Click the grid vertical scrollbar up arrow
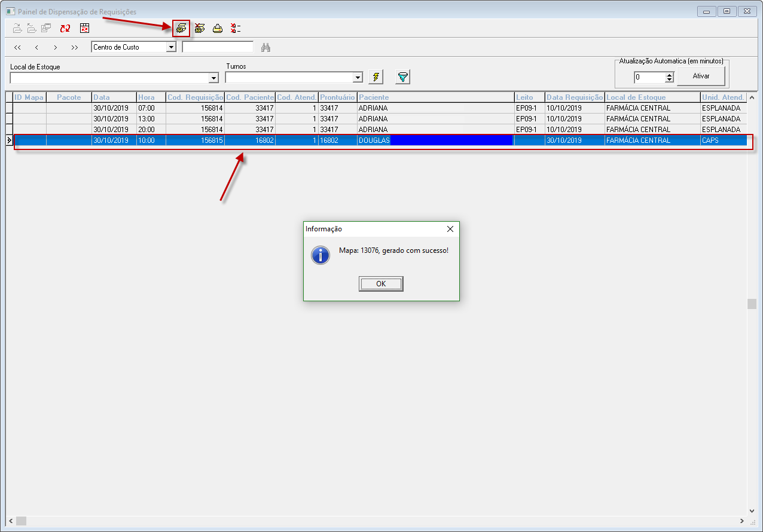This screenshot has height=532, width=763. click(x=752, y=97)
